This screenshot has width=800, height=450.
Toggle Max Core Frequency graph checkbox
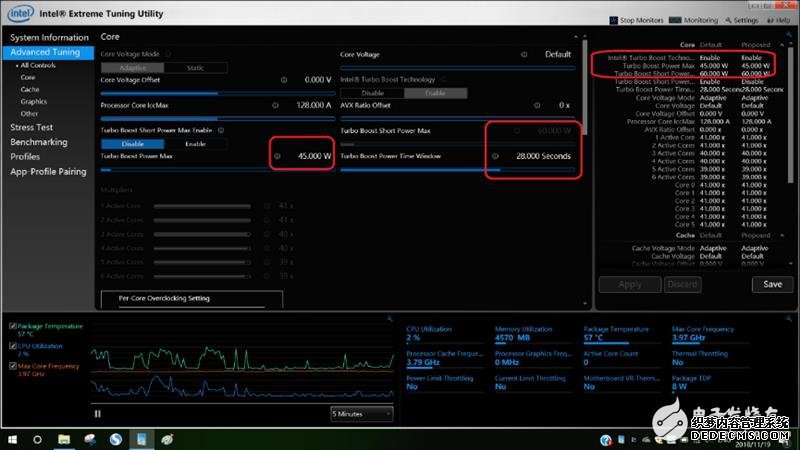[x=13, y=365]
